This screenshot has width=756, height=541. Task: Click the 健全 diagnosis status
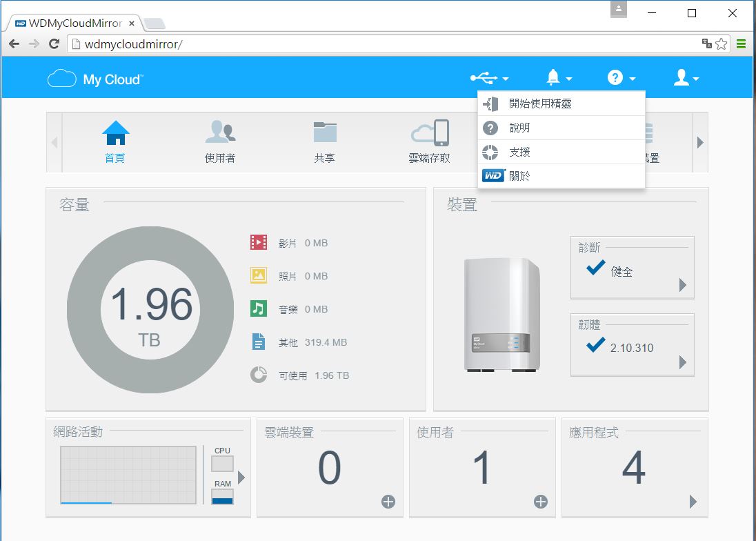621,271
